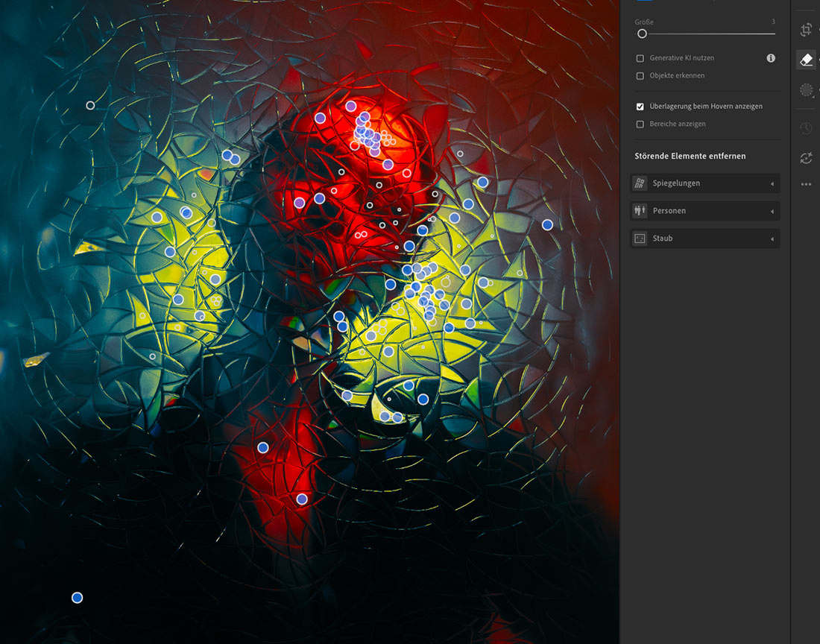820x644 pixels.
Task: Tick the Objekte erkennen checkbox
Action: 640,76
